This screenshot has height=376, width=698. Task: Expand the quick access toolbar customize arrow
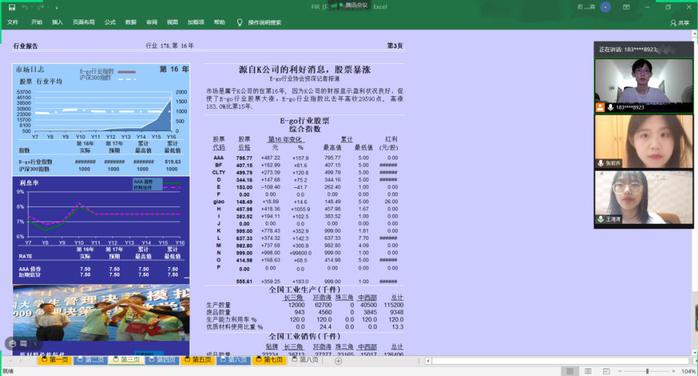[57, 8]
